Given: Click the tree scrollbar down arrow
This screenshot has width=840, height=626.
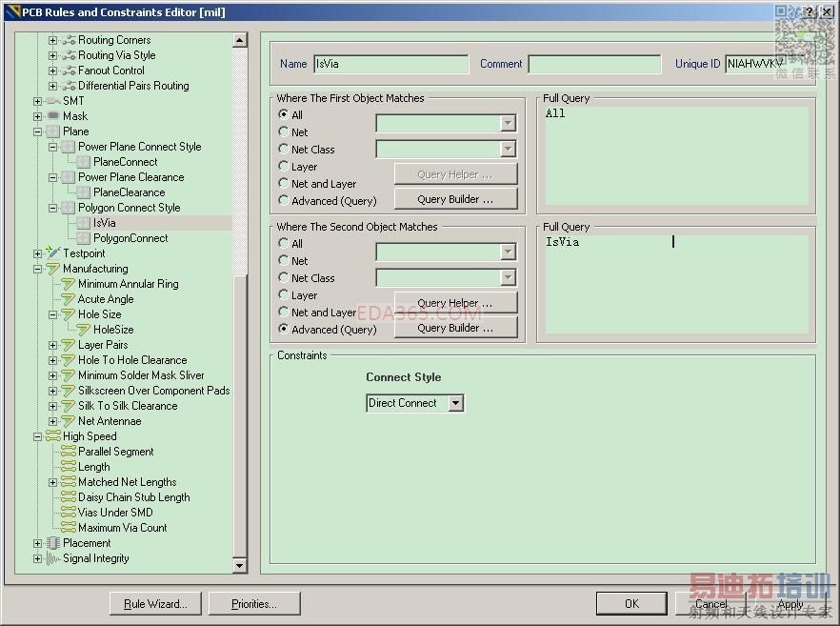Looking at the screenshot, I should tap(239, 566).
